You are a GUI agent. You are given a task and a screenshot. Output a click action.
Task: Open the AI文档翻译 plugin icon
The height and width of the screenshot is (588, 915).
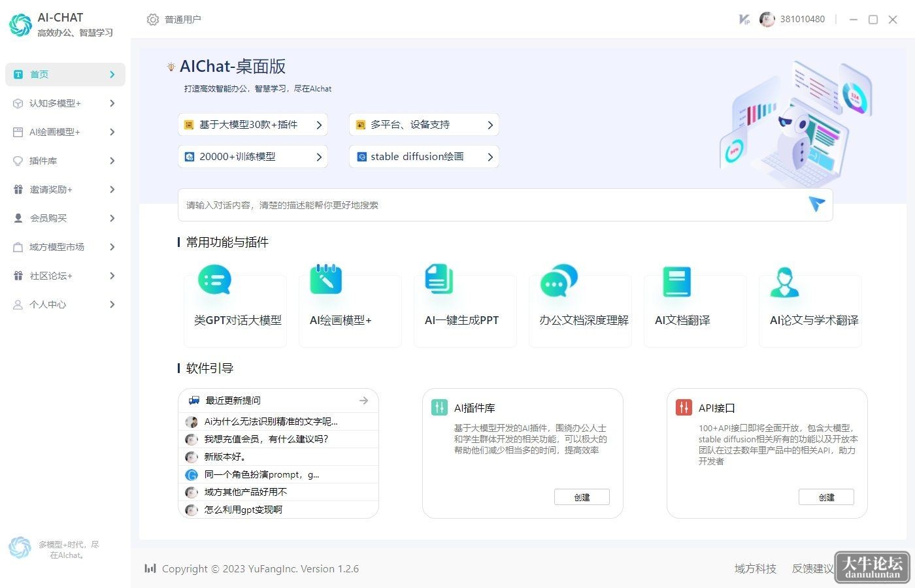pyautogui.click(x=676, y=282)
